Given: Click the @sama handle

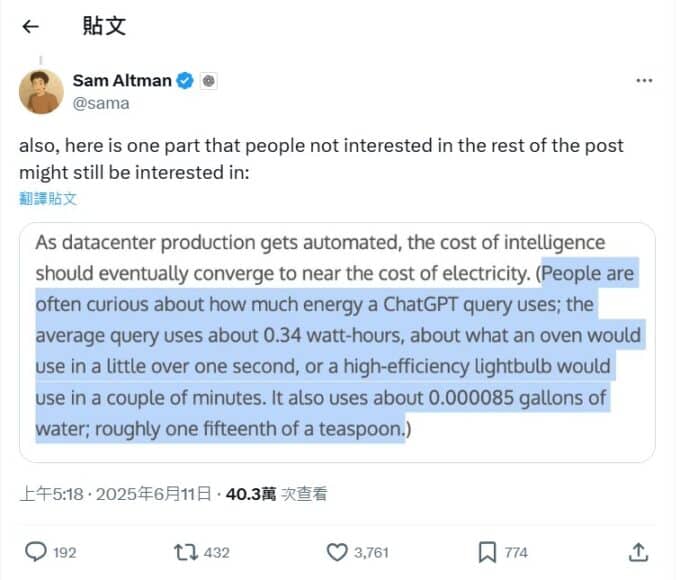Looking at the screenshot, I should (x=100, y=102).
